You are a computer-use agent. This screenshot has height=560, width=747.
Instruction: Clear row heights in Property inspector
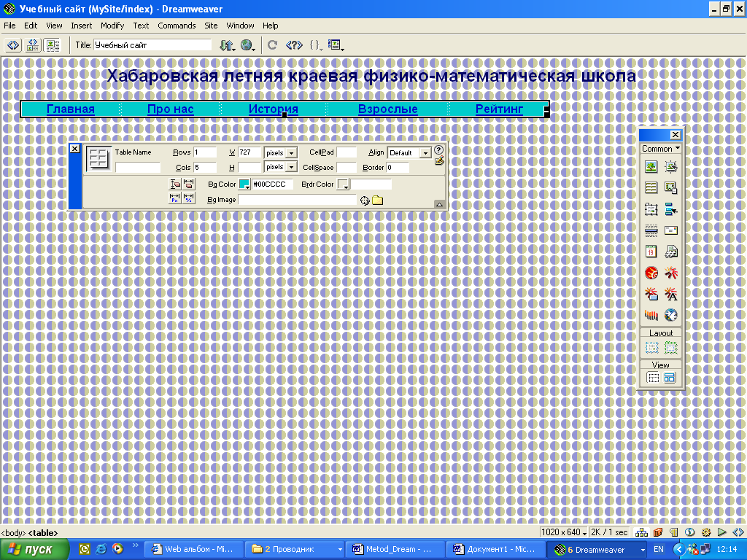pos(175,184)
